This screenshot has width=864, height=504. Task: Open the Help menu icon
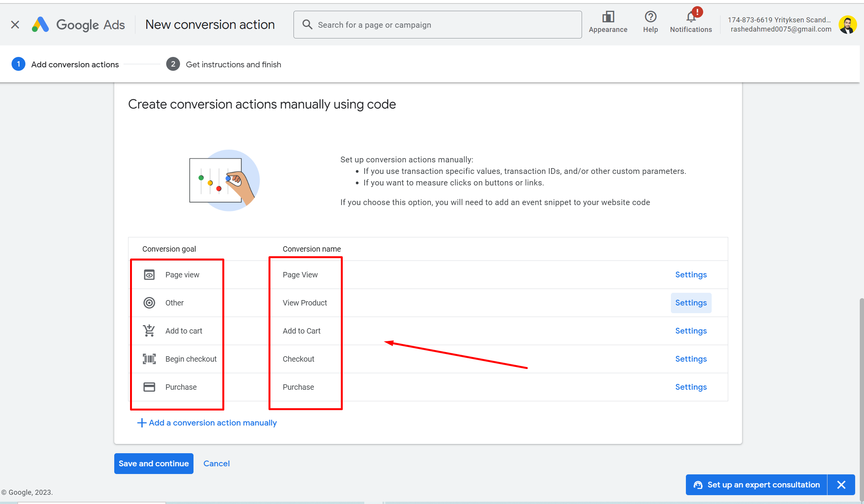pyautogui.click(x=650, y=17)
